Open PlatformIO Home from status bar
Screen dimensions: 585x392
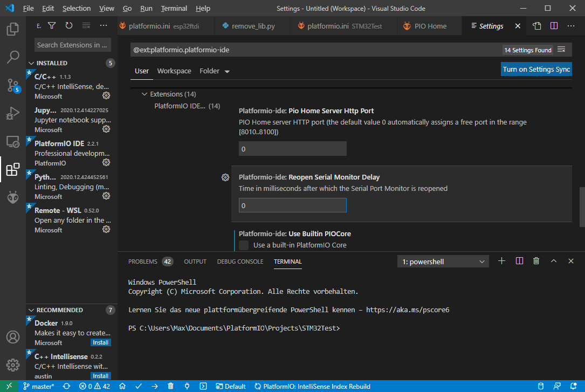pos(122,386)
